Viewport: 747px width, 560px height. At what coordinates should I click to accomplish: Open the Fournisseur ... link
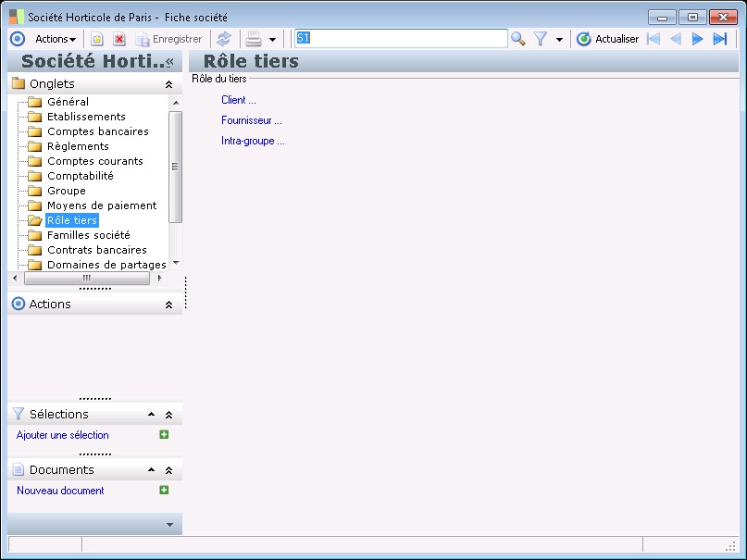pyautogui.click(x=251, y=120)
